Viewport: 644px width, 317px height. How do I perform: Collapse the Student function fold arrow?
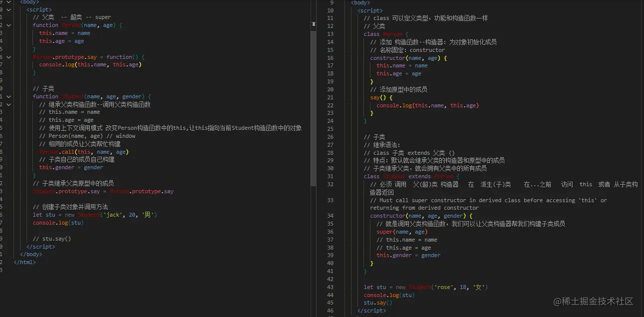(x=7, y=96)
